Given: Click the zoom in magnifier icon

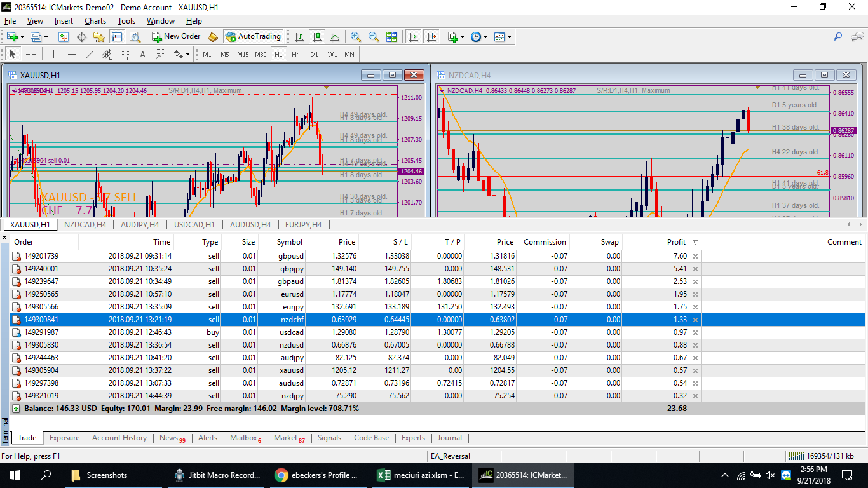Looking at the screenshot, I should (x=356, y=37).
